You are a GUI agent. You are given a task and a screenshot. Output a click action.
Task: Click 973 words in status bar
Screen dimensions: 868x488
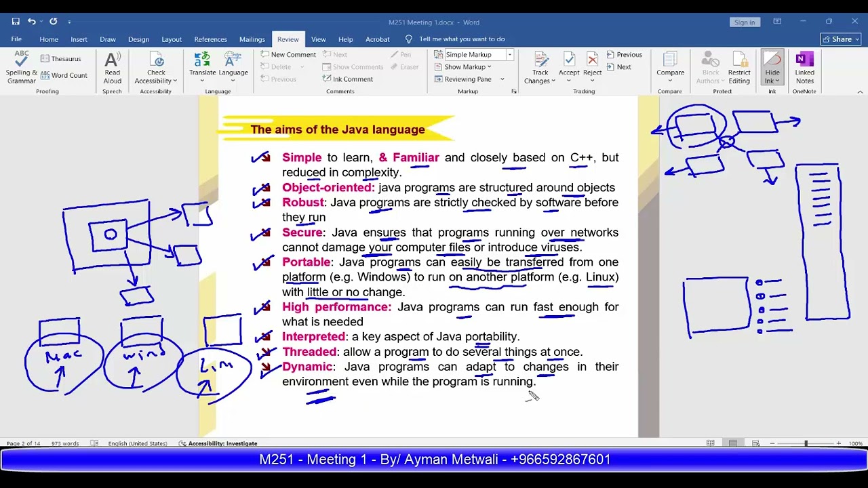coord(65,443)
